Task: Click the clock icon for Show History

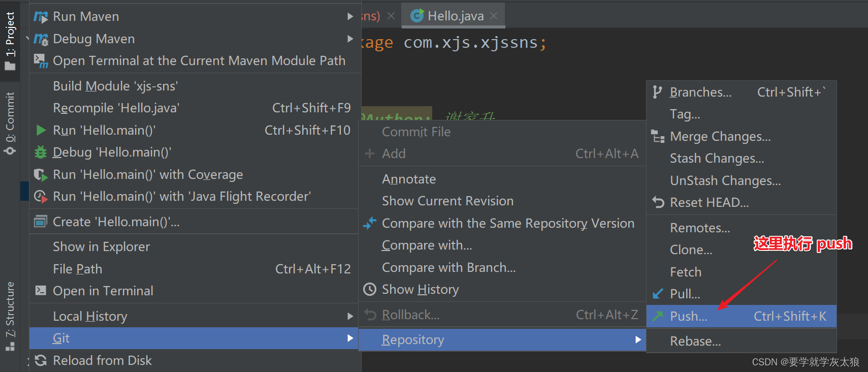Action: [370, 289]
